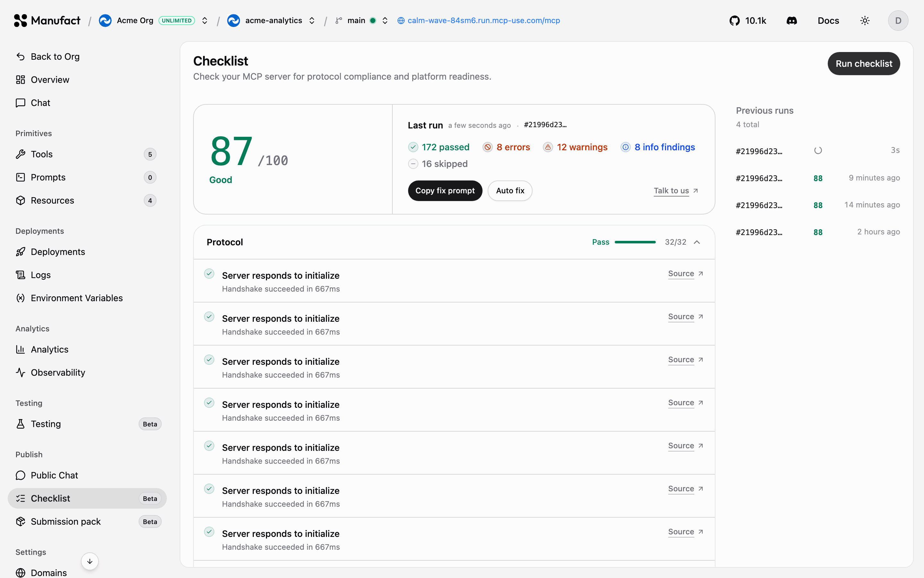Screen dimensions: 924x578
Task: Click the Public Chat bubble icon
Action: pyautogui.click(x=21, y=475)
